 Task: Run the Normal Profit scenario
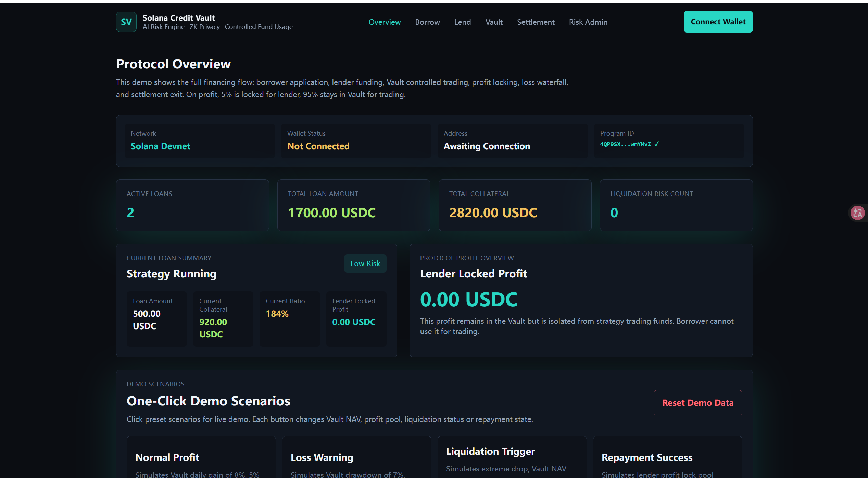click(201, 457)
